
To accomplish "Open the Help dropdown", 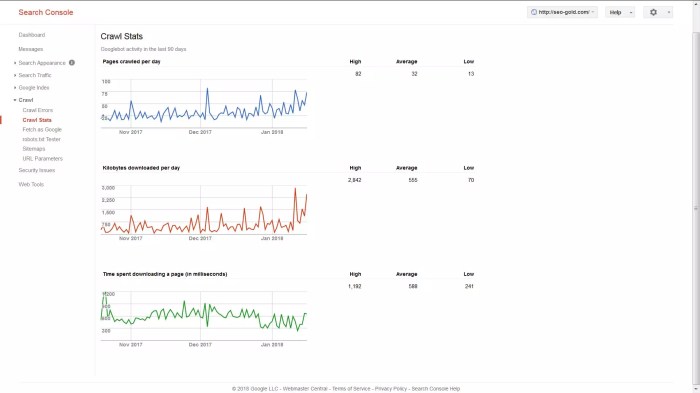I will pyautogui.click(x=620, y=13).
